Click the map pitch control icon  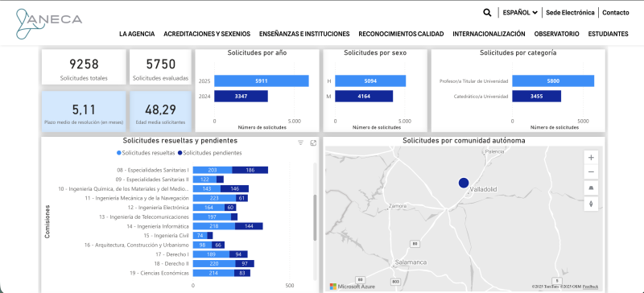point(591,188)
